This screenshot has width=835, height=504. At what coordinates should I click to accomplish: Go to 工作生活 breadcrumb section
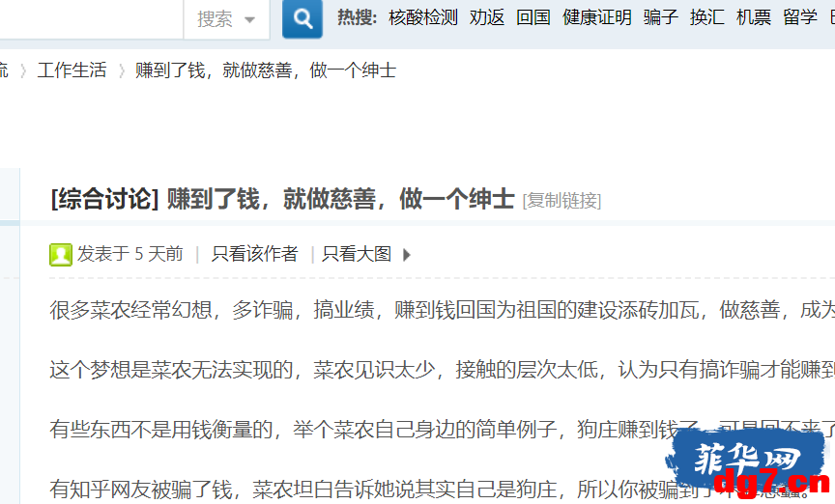72,70
